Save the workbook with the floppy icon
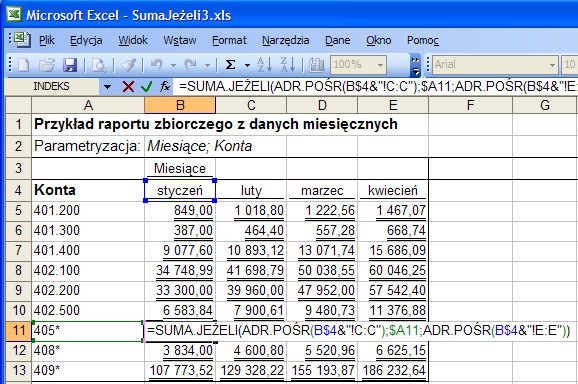The height and width of the screenshot is (384, 578). (x=70, y=65)
